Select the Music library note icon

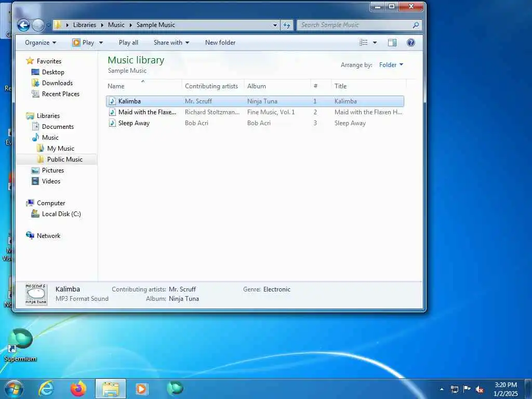[x=35, y=137]
